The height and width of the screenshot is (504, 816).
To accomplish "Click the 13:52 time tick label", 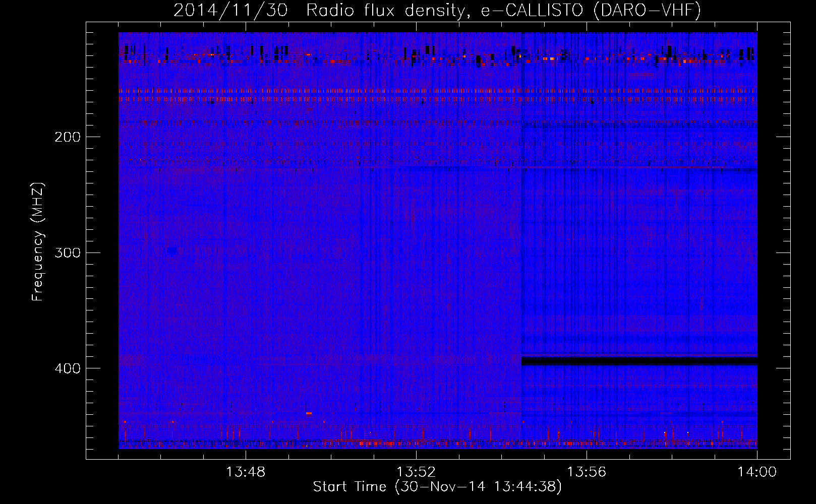I will click(416, 472).
